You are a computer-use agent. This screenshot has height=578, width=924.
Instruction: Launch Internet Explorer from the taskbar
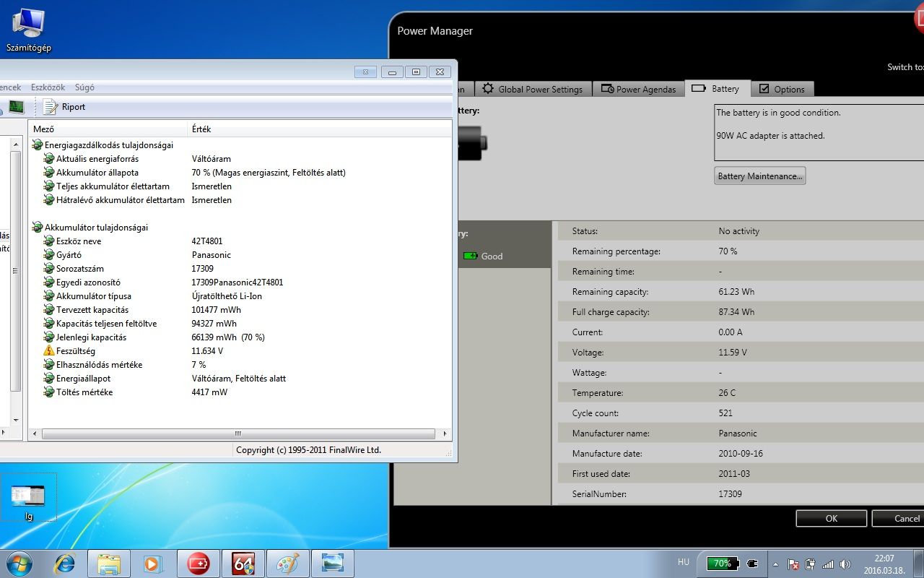pos(64,563)
